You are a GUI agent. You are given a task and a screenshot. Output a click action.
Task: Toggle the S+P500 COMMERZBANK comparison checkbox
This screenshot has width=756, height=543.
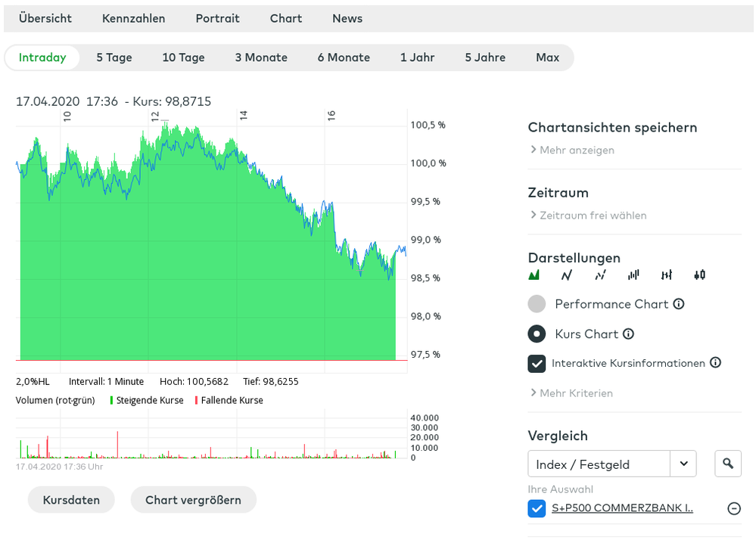537,508
